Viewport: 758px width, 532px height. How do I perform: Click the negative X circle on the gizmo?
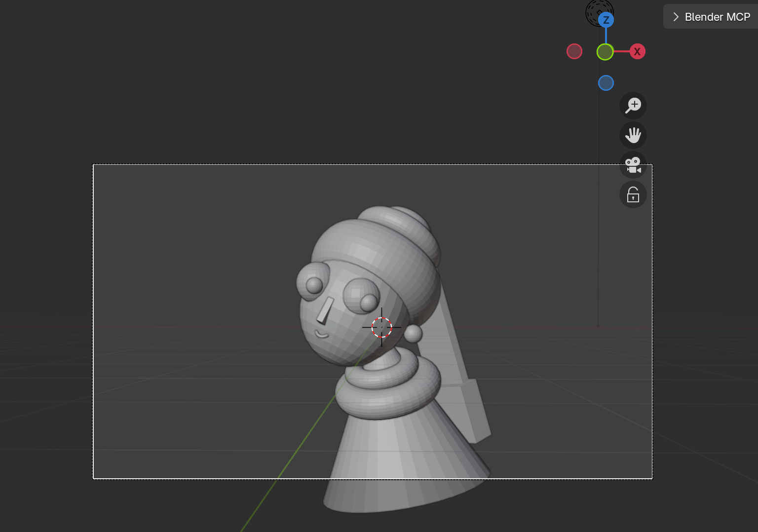pos(574,51)
